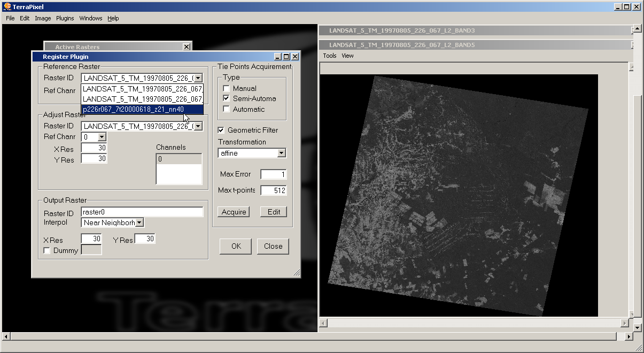Click the raster viewer's horizontal scrollbar right arrow
644x353 pixels.
[x=625, y=324]
